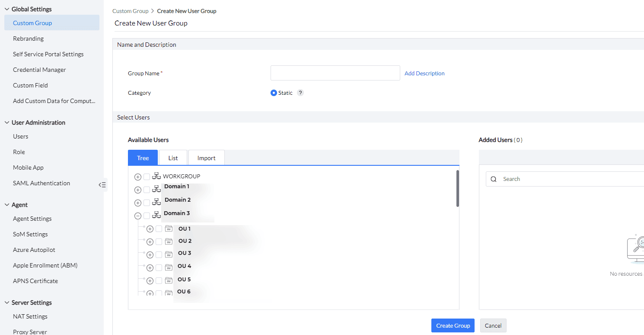
Task: Tick the checkbox beside OU 3
Action: (158, 254)
